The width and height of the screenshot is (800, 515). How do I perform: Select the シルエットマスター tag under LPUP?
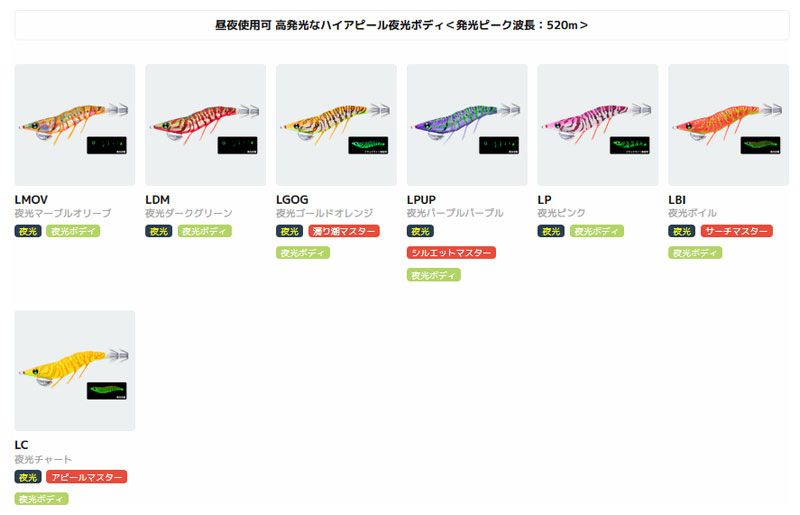point(451,253)
